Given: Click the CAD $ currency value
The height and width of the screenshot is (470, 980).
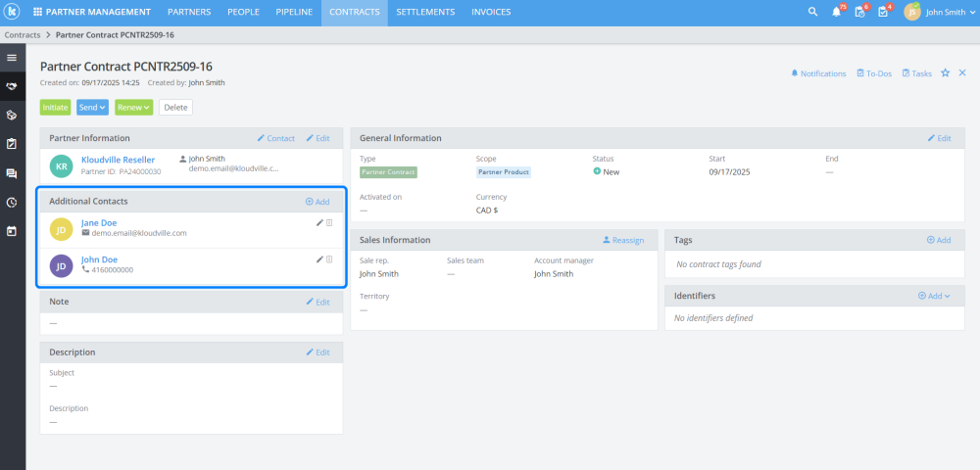Looking at the screenshot, I should [487, 211].
